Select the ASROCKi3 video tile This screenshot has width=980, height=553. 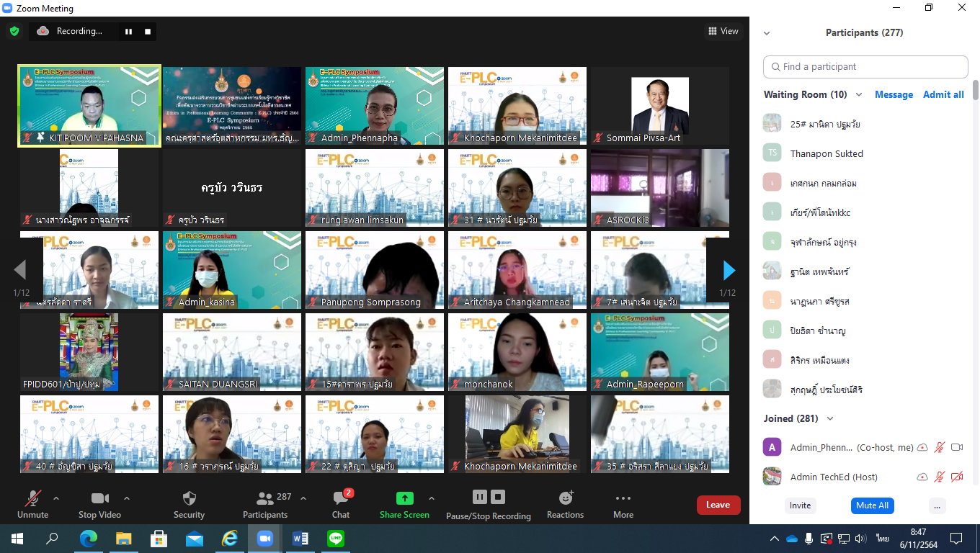[660, 188]
